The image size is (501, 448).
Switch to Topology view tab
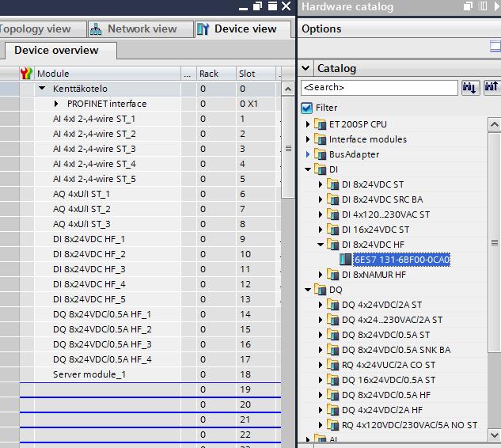(x=42, y=29)
